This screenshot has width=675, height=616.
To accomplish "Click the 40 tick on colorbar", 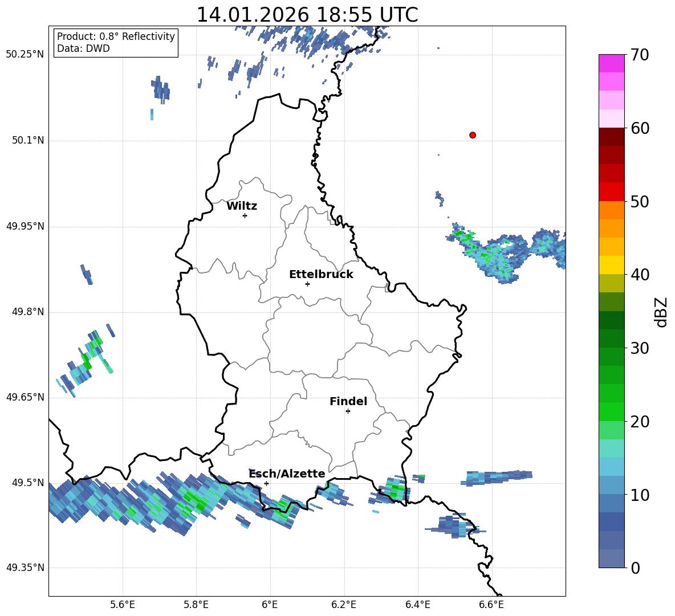I will [x=639, y=275].
